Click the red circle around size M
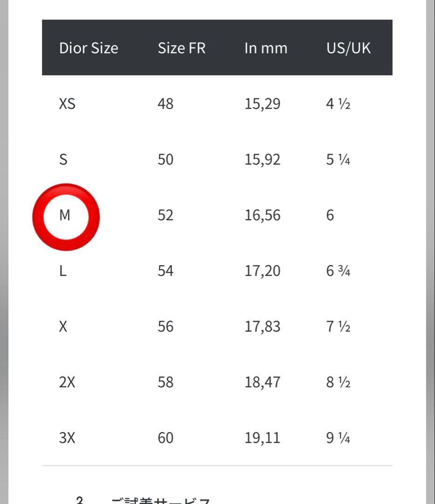 pos(66,216)
